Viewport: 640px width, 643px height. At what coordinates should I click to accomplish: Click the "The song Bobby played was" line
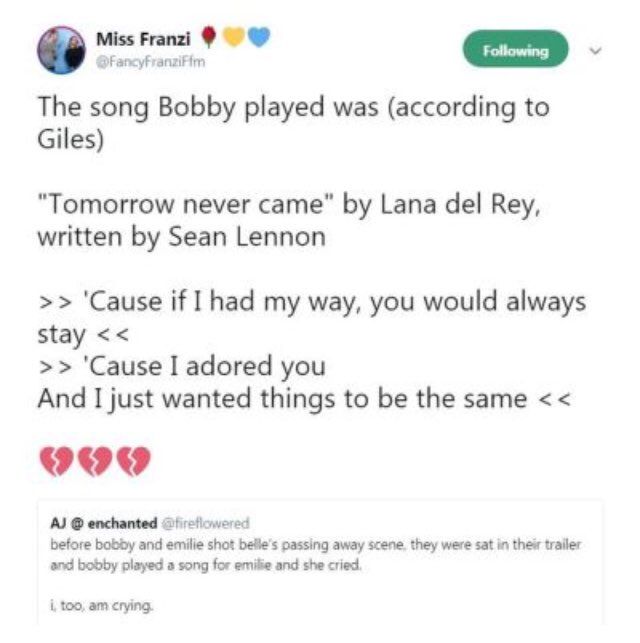pyautogui.click(x=220, y=108)
